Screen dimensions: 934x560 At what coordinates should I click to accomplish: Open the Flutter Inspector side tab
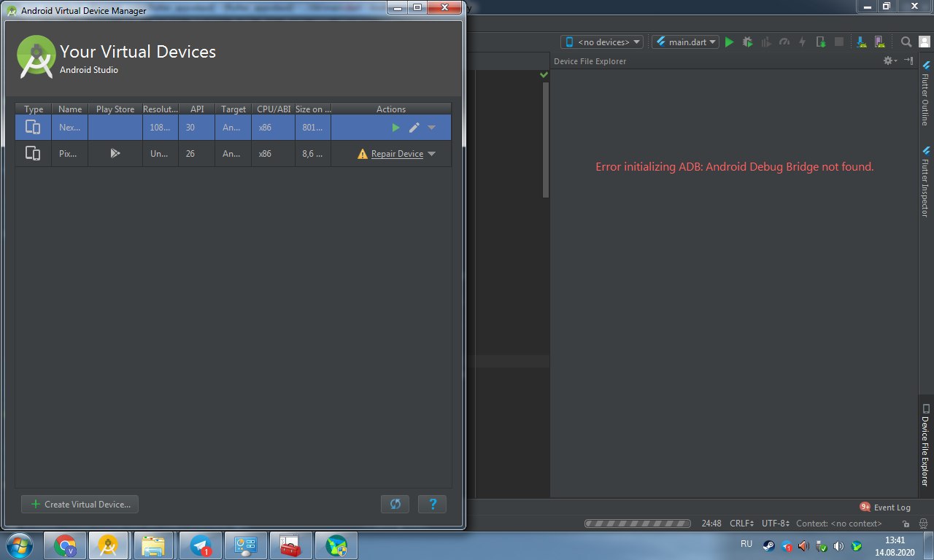coord(925,181)
